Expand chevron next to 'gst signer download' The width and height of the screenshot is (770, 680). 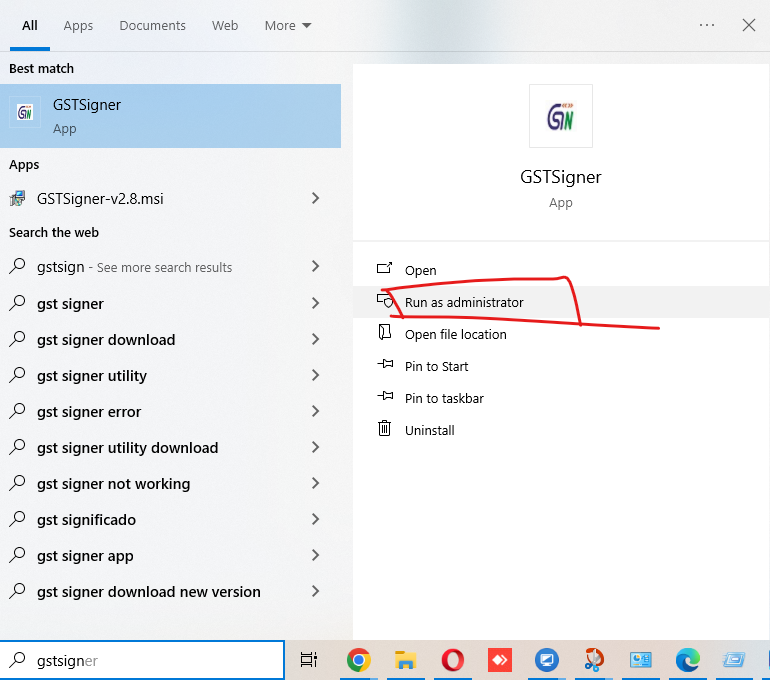pyautogui.click(x=315, y=339)
